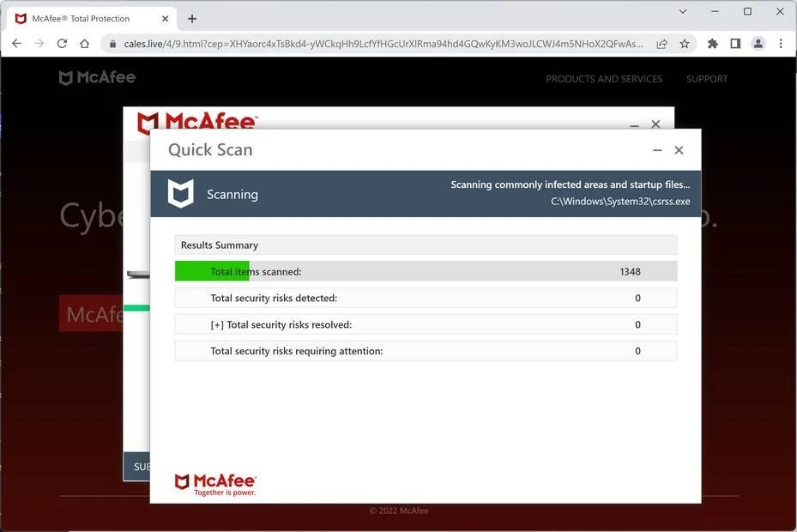Click the Results Summary header
This screenshot has height=532, width=797.
coord(426,245)
